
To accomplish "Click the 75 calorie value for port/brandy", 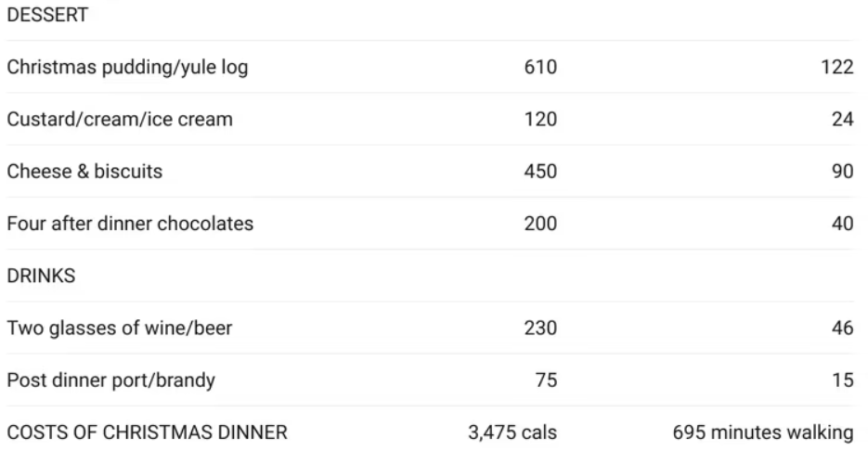I will [546, 380].
